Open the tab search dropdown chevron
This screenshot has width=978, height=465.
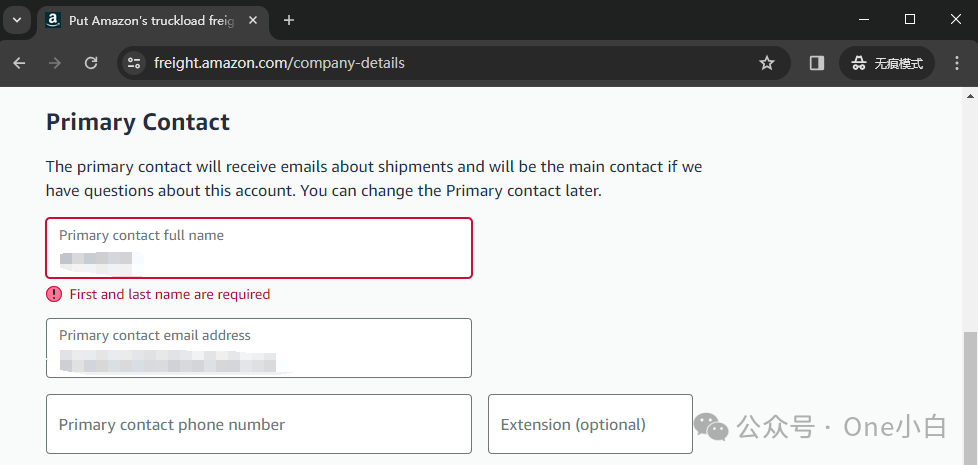point(17,20)
